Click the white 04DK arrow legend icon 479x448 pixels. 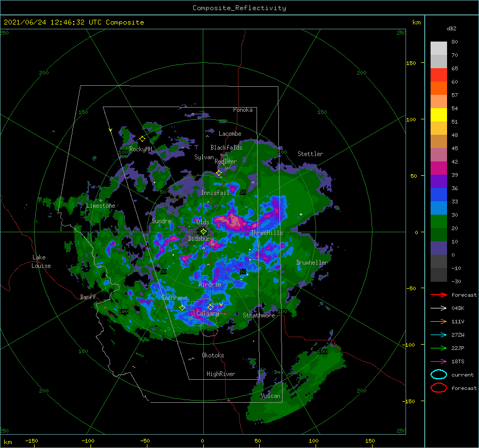click(439, 308)
